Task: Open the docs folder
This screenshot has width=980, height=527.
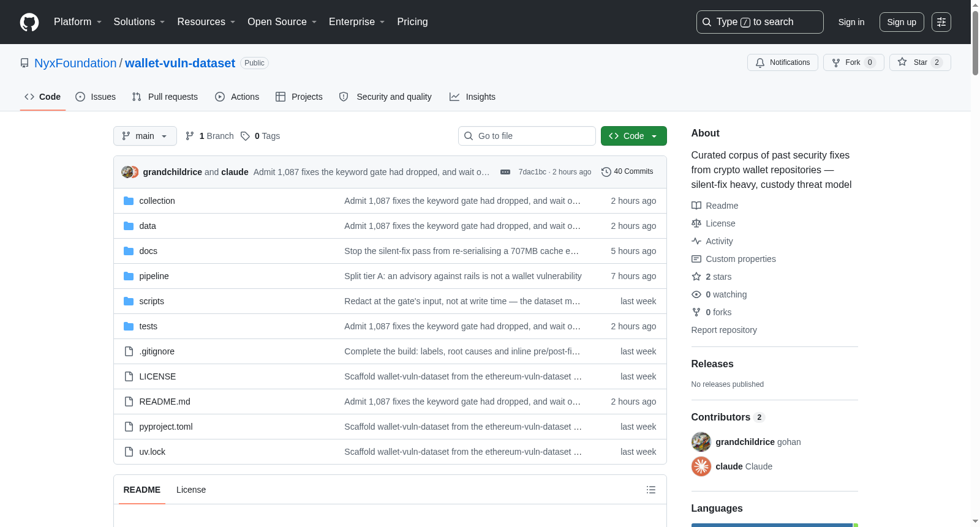Action: tap(148, 251)
